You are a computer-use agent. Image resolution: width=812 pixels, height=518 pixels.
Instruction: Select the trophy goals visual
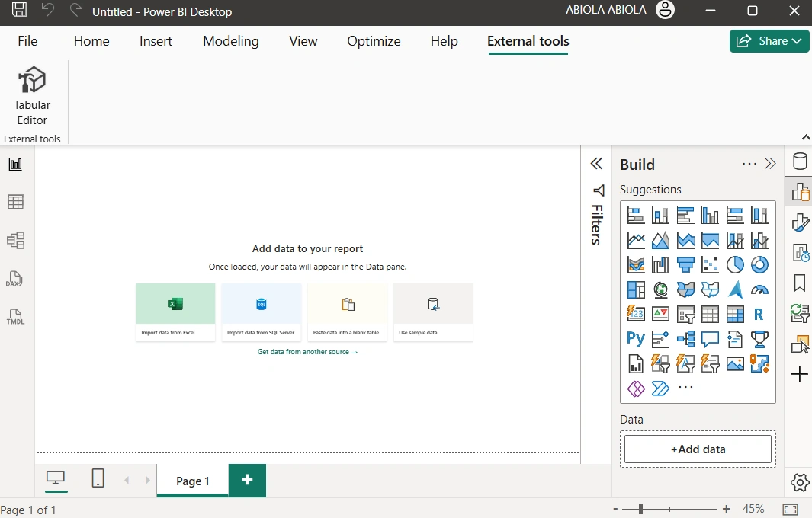(759, 339)
